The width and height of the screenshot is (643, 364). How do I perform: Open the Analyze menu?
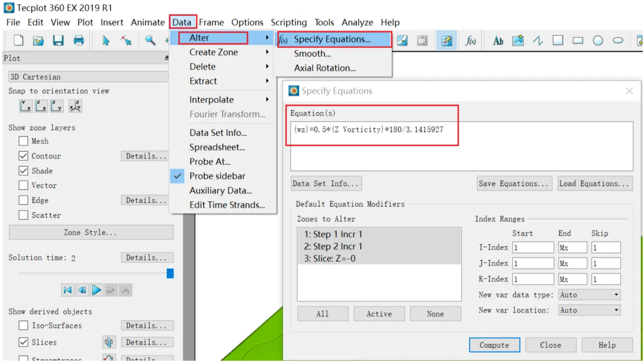point(357,22)
